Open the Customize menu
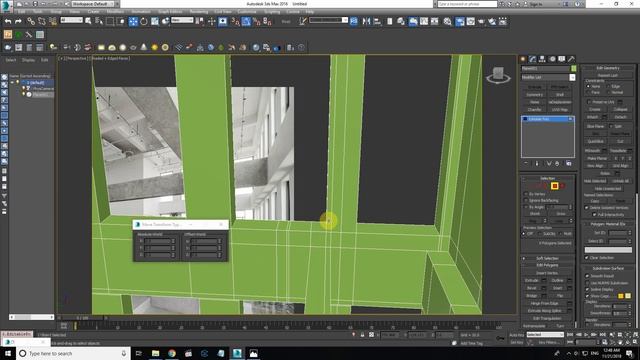 point(247,12)
